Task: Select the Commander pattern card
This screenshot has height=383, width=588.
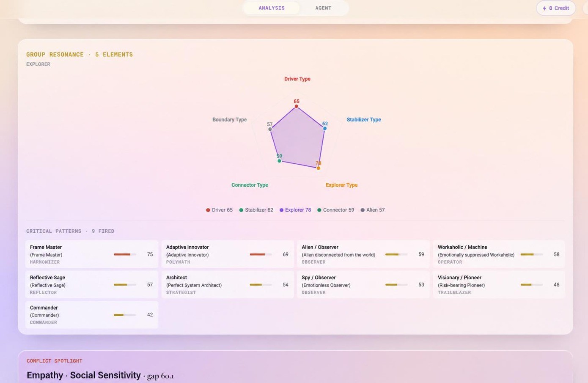Action: point(92,315)
